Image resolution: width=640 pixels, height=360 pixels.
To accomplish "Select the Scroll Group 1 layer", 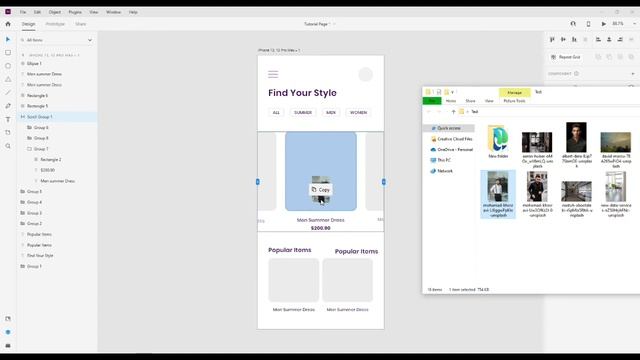I will (x=57, y=117).
